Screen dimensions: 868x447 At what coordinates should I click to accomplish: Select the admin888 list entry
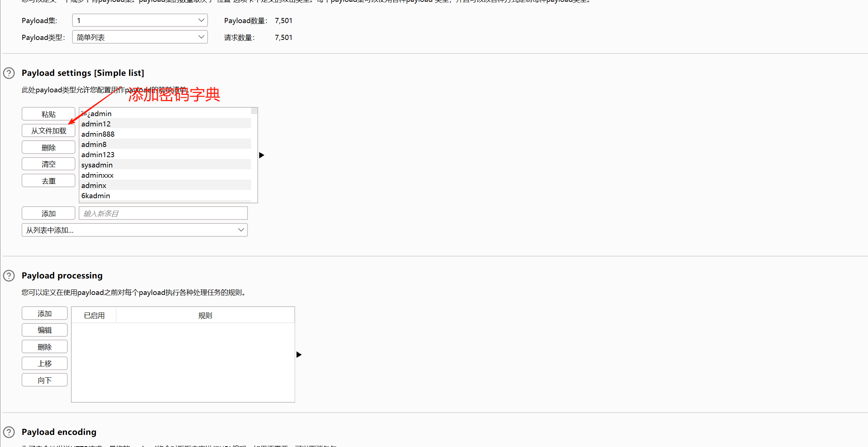pyautogui.click(x=165, y=134)
